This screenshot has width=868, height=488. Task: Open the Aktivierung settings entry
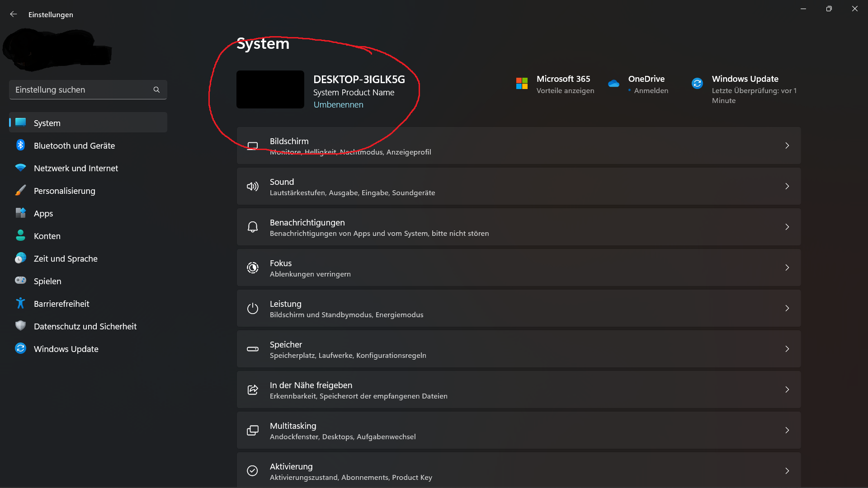tap(518, 471)
